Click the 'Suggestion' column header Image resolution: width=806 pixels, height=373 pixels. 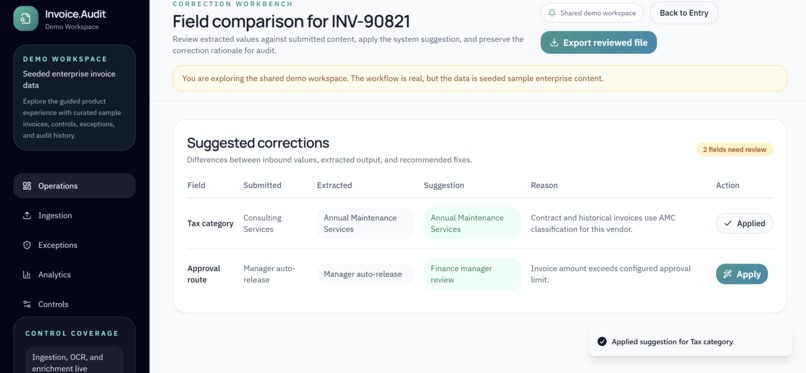(x=444, y=185)
